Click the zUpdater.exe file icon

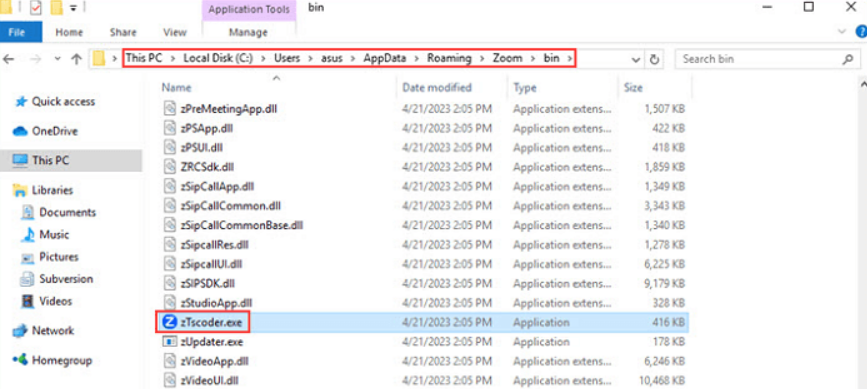click(169, 341)
